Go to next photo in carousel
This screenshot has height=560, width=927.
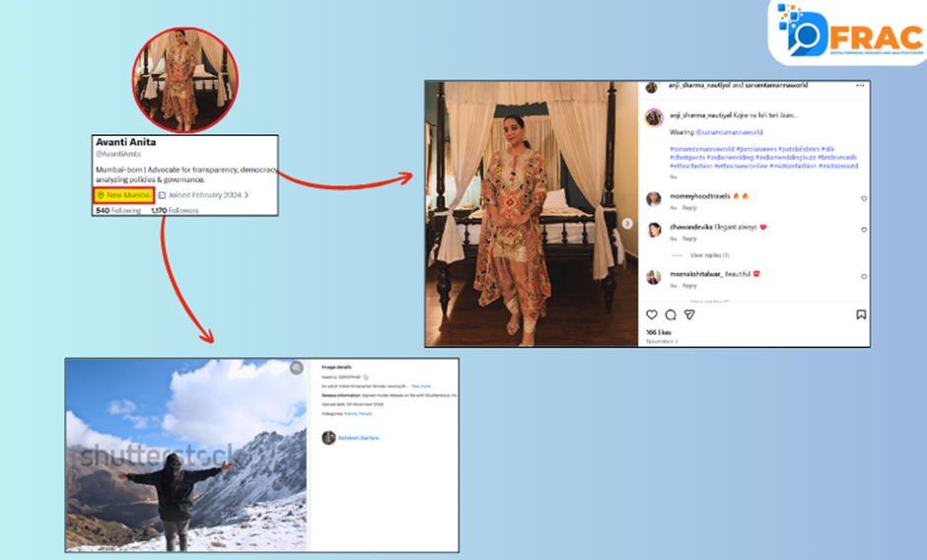(627, 223)
